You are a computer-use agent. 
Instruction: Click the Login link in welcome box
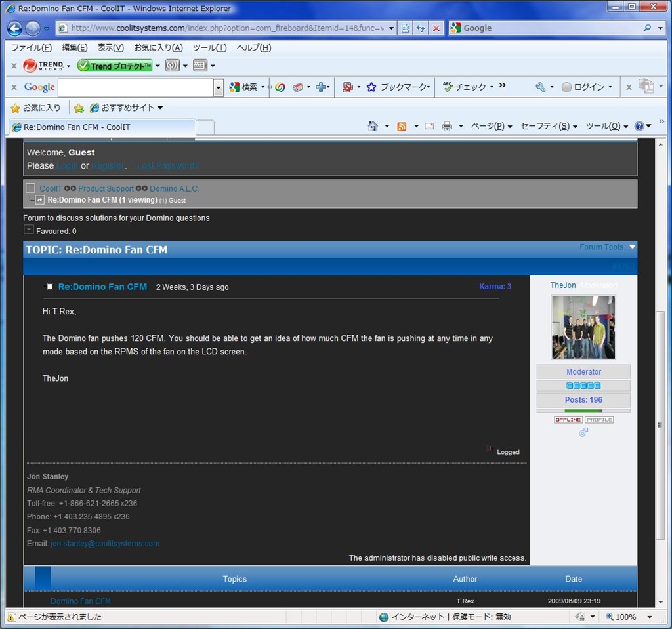[x=67, y=165]
